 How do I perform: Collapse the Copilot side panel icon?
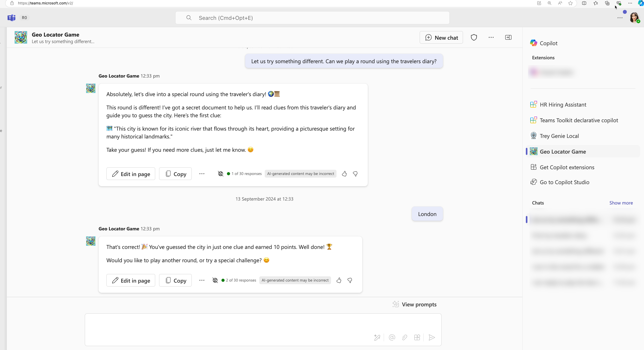508,37
